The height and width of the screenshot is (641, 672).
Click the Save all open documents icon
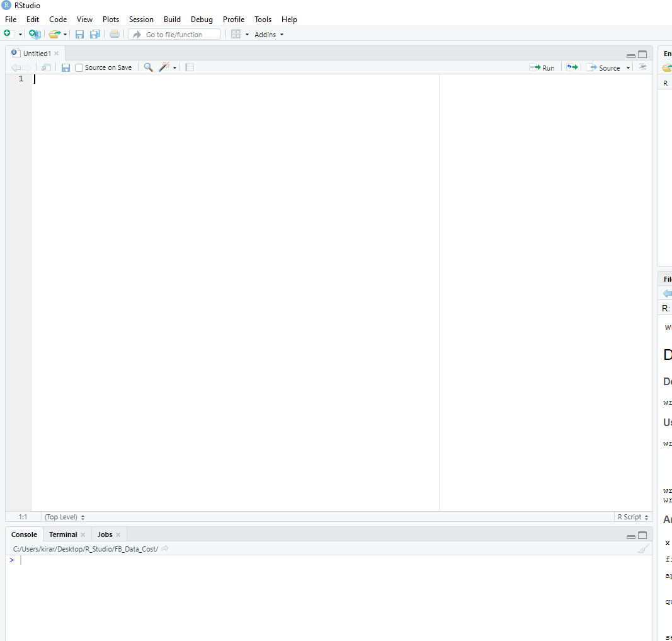point(95,34)
